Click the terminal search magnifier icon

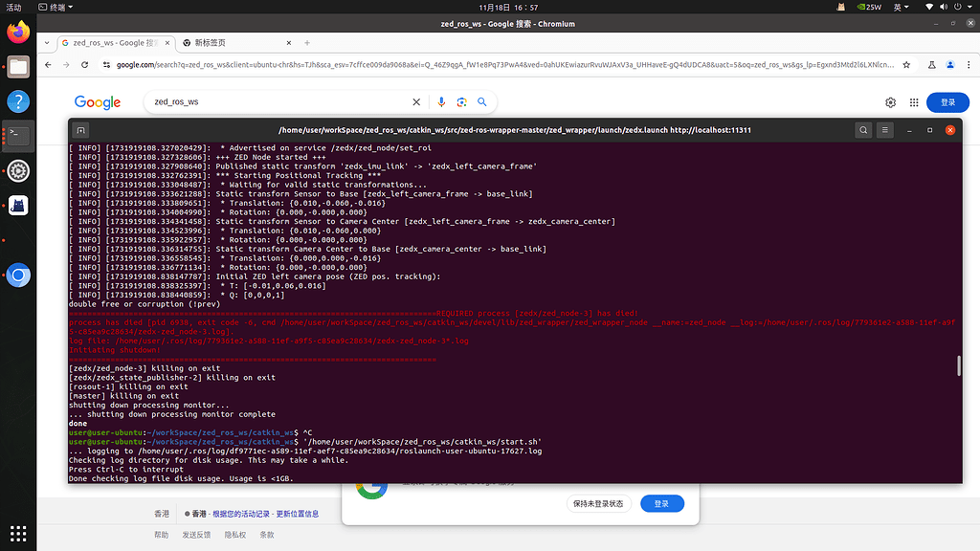click(x=863, y=130)
